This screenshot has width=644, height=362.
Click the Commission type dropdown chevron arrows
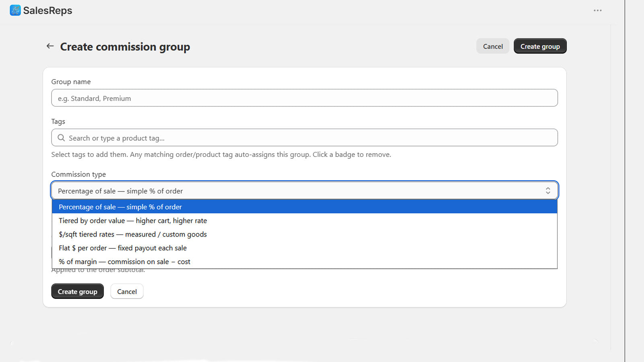pyautogui.click(x=548, y=191)
